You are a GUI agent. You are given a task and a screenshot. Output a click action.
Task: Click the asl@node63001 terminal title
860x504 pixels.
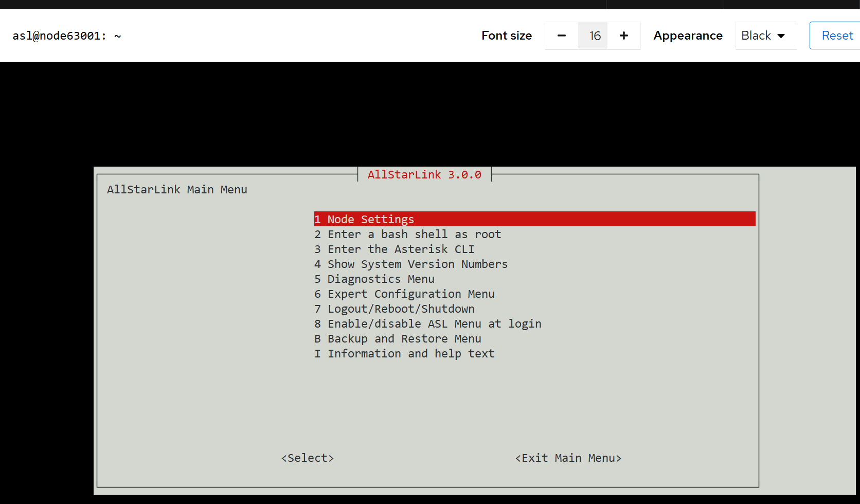click(67, 36)
